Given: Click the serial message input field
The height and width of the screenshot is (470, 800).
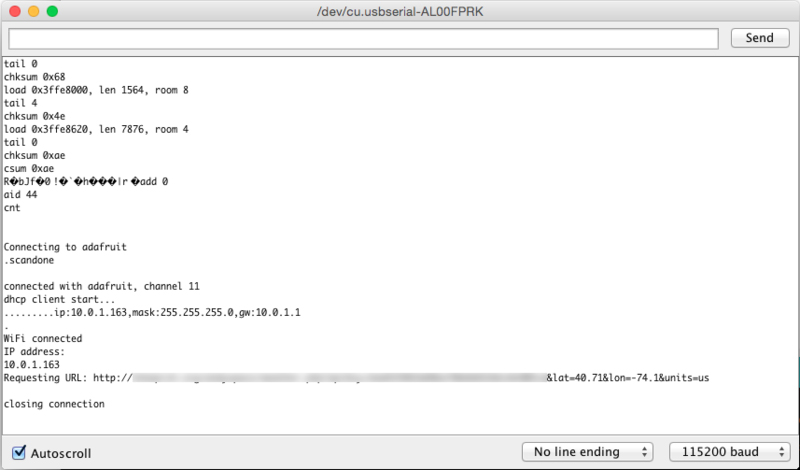Looking at the screenshot, I should coord(364,38).
